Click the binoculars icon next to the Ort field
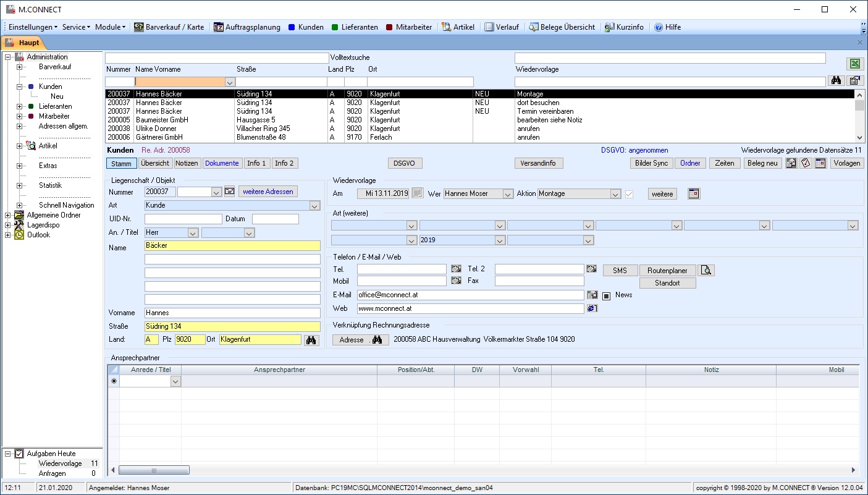This screenshot has height=495, width=868. [x=311, y=340]
